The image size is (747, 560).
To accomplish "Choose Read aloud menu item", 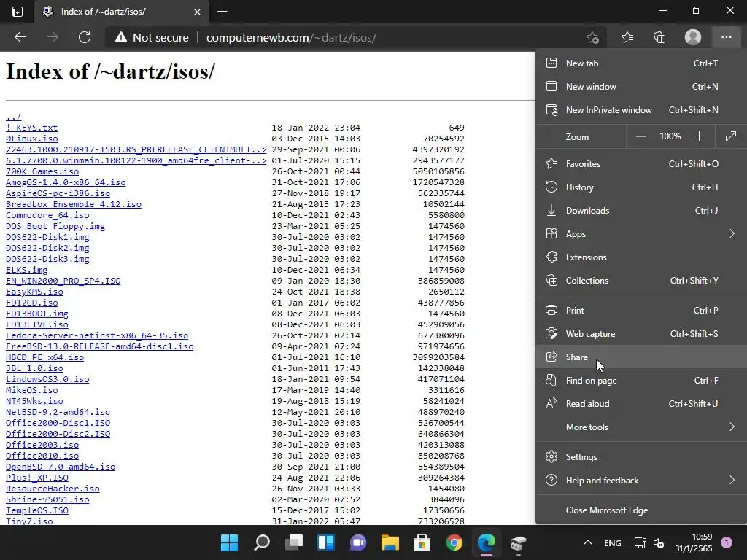I will click(641, 404).
